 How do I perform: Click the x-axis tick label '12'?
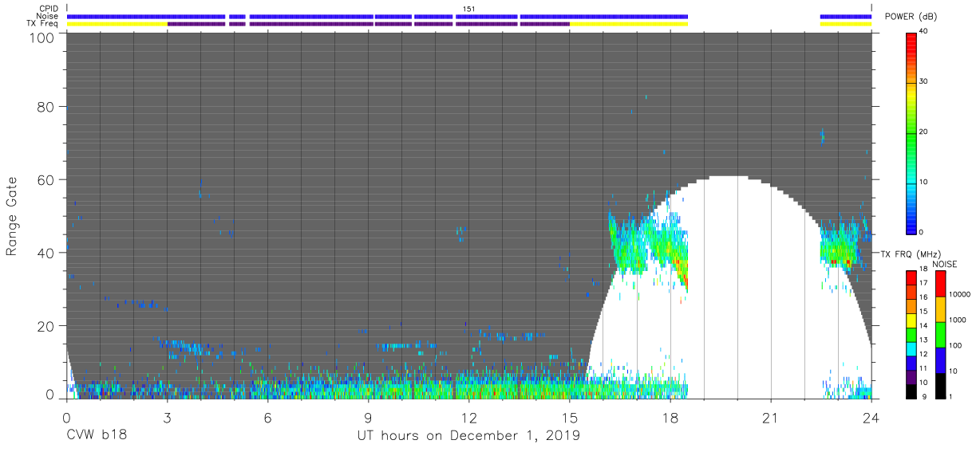[x=468, y=417]
